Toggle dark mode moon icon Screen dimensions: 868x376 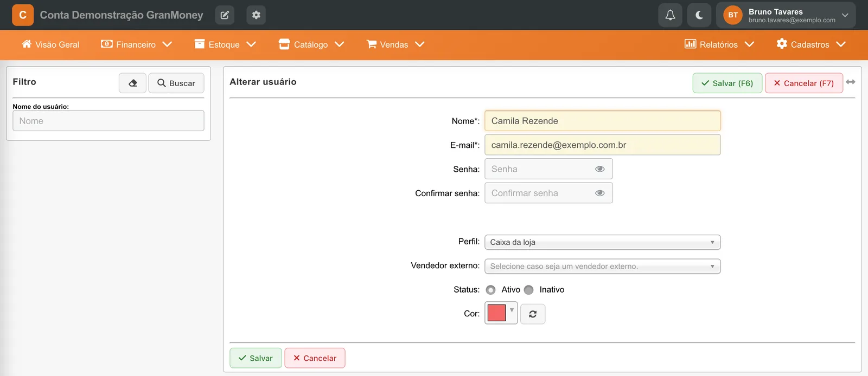pos(699,15)
